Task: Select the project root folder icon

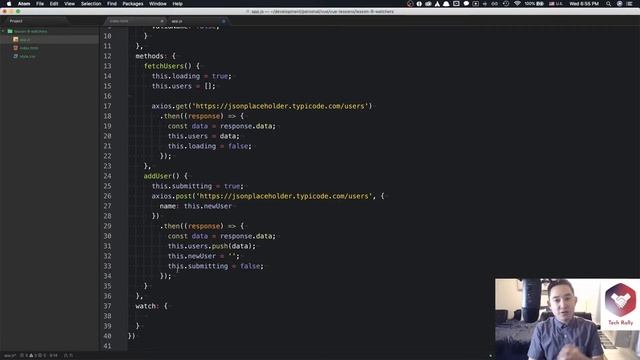Action: pyautogui.click(x=10, y=31)
